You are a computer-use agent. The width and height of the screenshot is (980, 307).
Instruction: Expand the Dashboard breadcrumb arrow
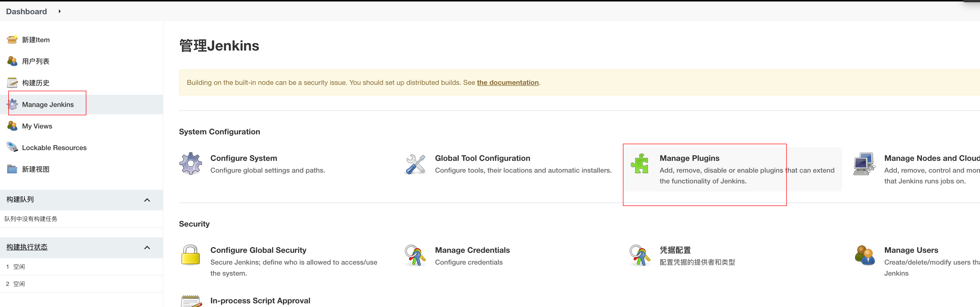click(x=59, y=12)
